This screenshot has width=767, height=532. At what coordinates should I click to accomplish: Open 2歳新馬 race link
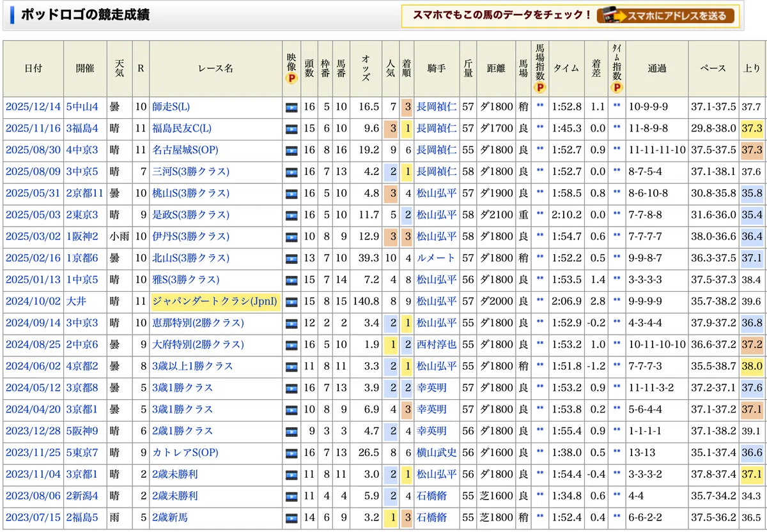(x=170, y=518)
